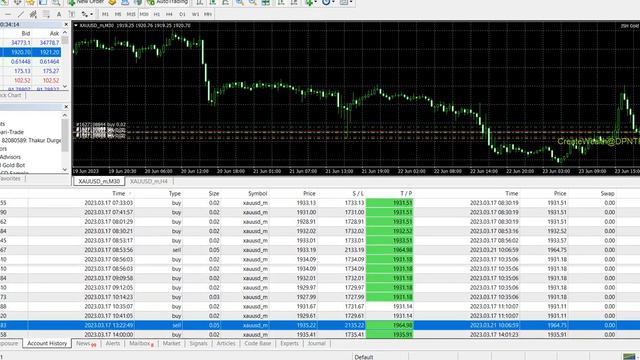640x360 pixels.
Task: Select history row opened 2023.03.17 07:33:03
Action: 320,203
